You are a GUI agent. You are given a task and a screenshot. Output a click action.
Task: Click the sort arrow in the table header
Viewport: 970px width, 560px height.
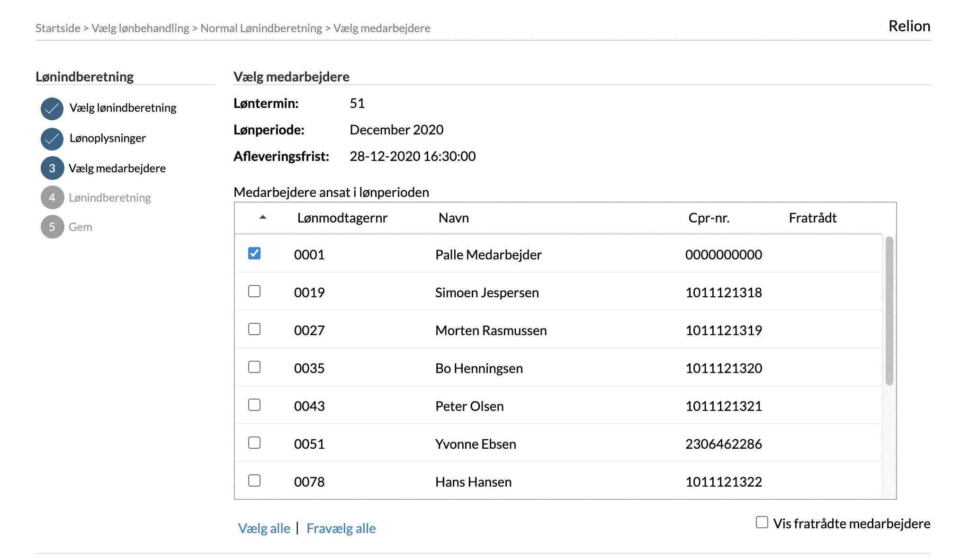pyautogui.click(x=263, y=217)
